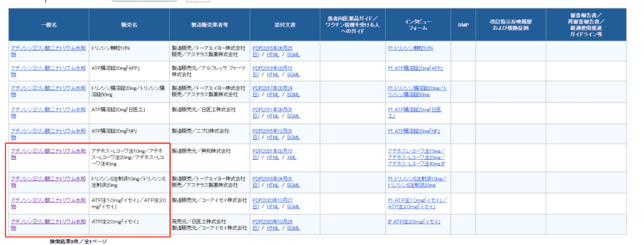Open interview form ATP注10mg「イセイ」/ATP注20mg「イセイ」
The width and height of the screenshot is (644, 245).
coord(417,203)
